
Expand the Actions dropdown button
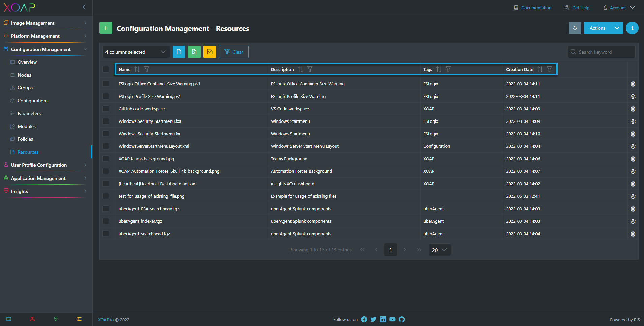pos(616,28)
